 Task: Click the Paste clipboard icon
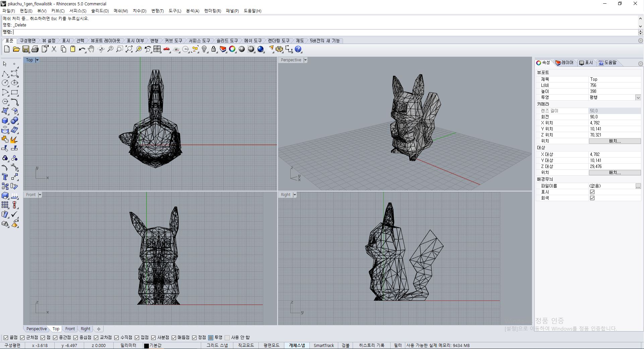(x=73, y=49)
